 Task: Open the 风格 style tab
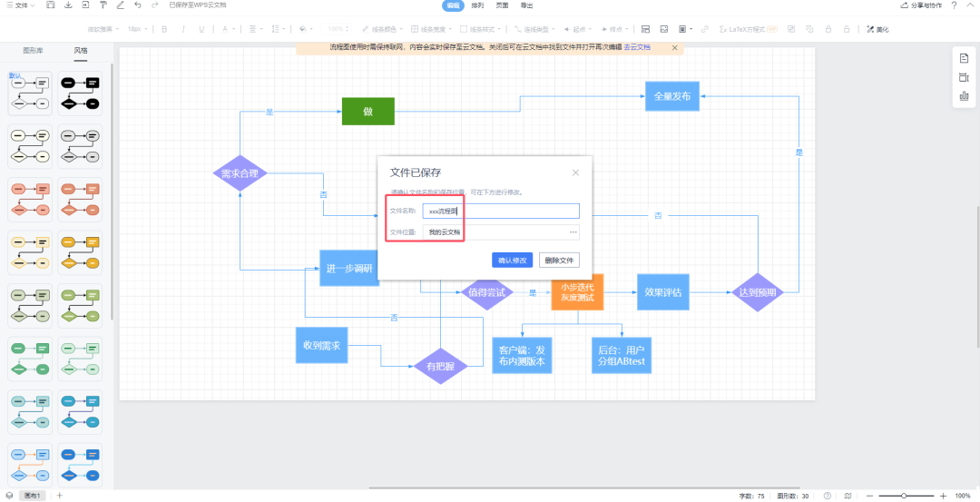[81, 51]
